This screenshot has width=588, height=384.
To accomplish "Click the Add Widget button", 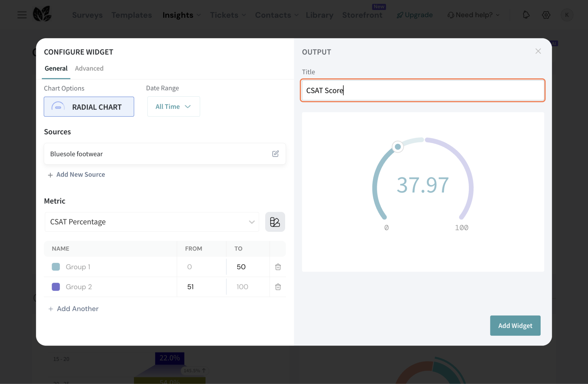I will pos(515,325).
